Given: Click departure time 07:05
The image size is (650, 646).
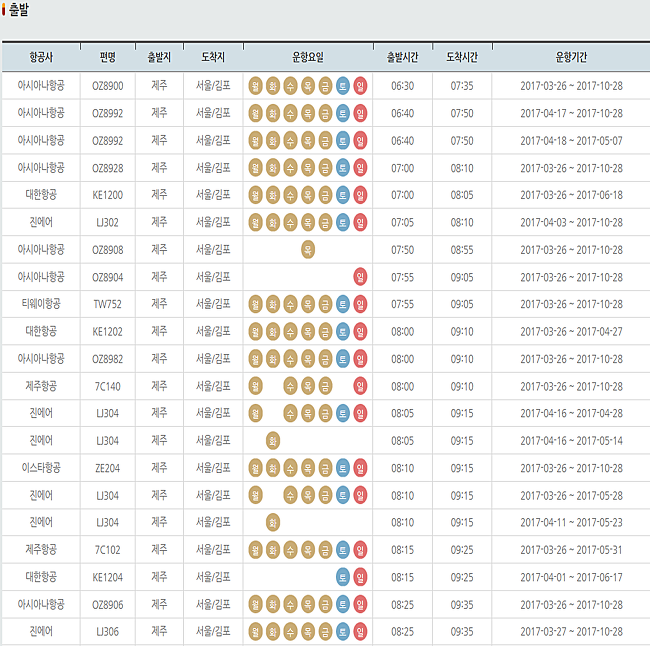Looking at the screenshot, I should point(403,222).
